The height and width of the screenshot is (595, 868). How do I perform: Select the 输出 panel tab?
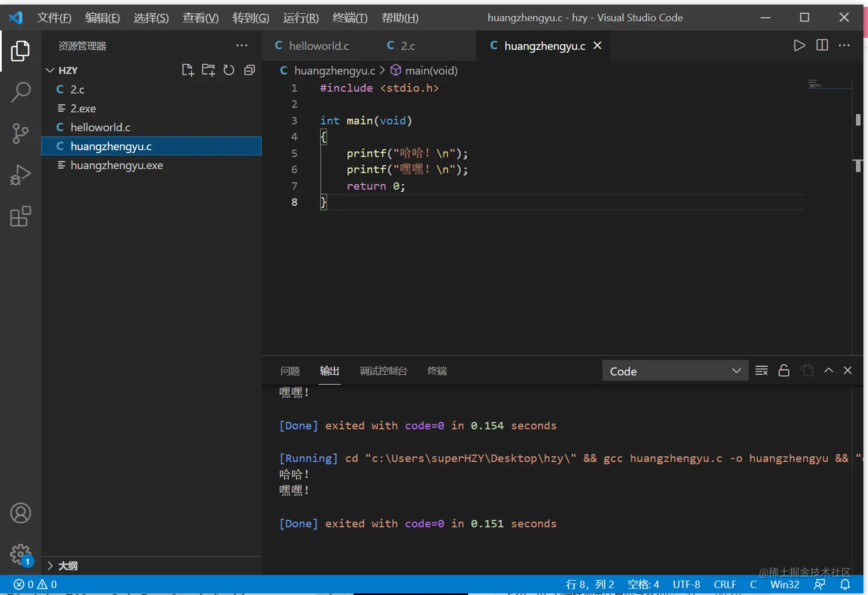(x=330, y=371)
